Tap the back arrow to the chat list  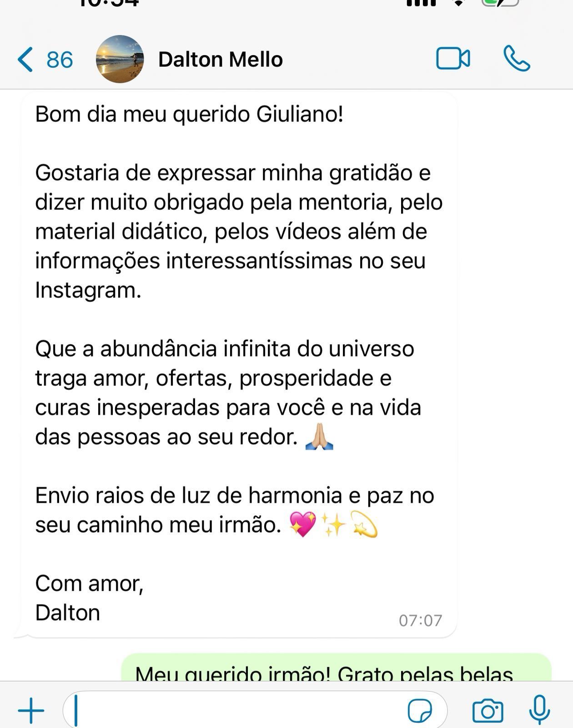point(25,60)
